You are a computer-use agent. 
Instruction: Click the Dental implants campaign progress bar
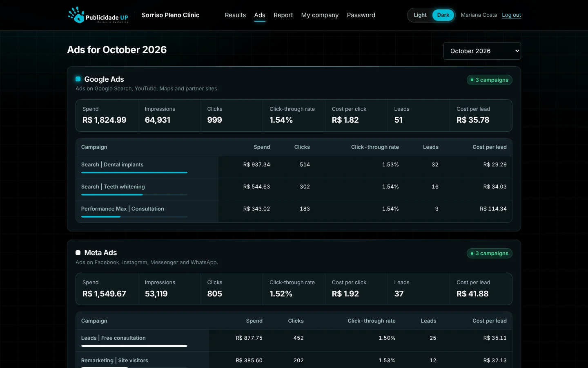pyautogui.click(x=134, y=173)
